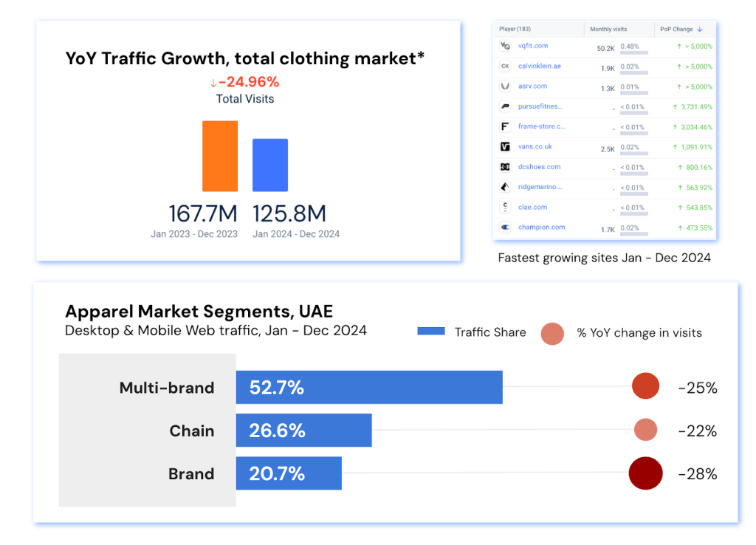Select the asrv.com favicon
Viewport: 756px width, 545px height.
504,86
